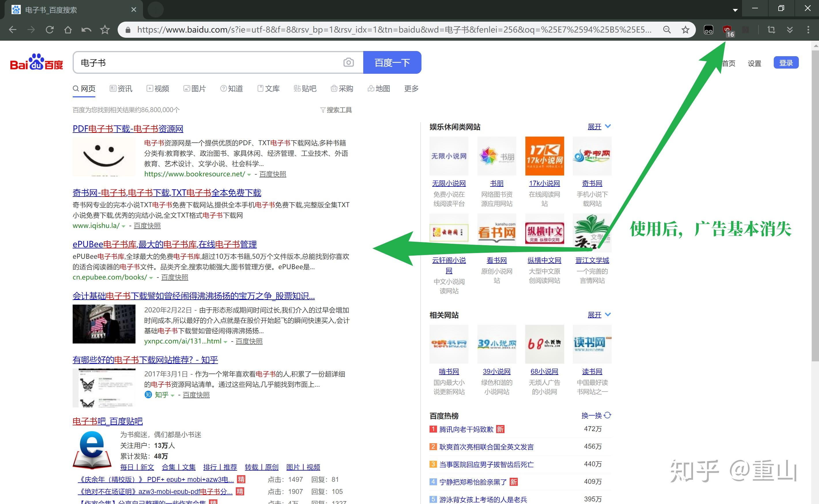Open browser three-dot menu
The image size is (819, 504).
808,30
